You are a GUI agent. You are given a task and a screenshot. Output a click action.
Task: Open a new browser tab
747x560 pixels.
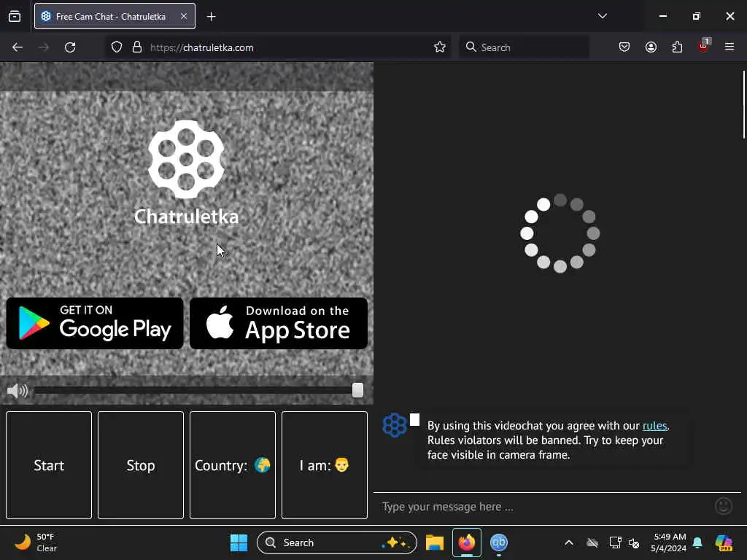point(211,17)
